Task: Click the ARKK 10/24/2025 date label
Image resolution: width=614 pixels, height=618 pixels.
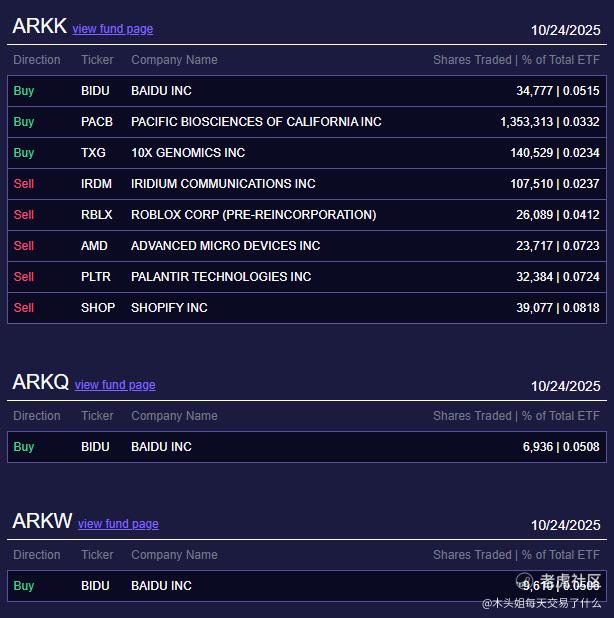Action: pos(565,30)
